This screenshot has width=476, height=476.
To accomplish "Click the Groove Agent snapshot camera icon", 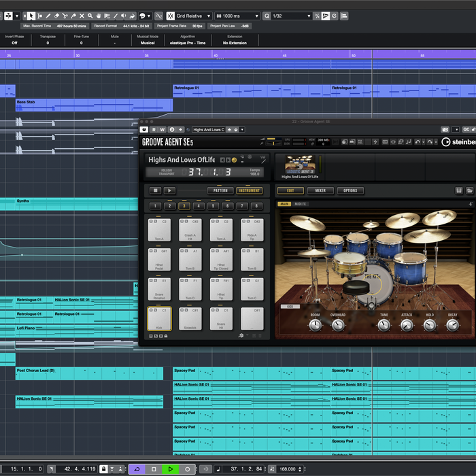I will point(445,130).
